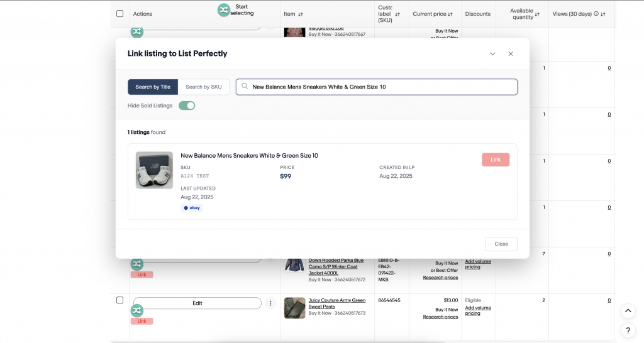Open the three-dot menu in Juicy Couture row
644x343 pixels.
coord(270,303)
